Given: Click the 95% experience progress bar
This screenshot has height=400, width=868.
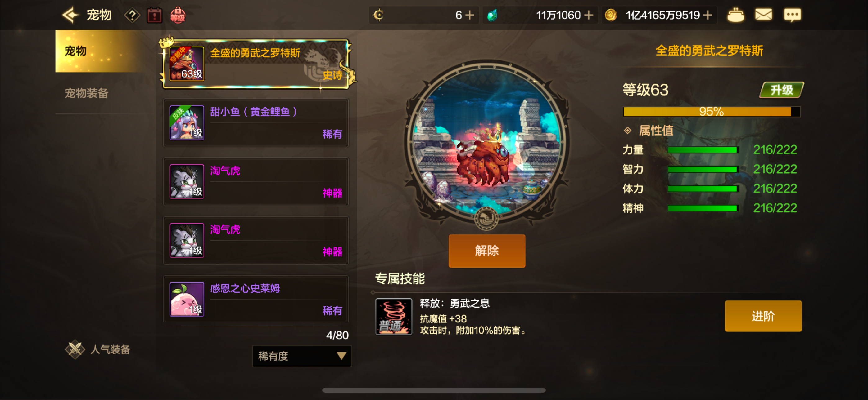Looking at the screenshot, I should tap(711, 111).
